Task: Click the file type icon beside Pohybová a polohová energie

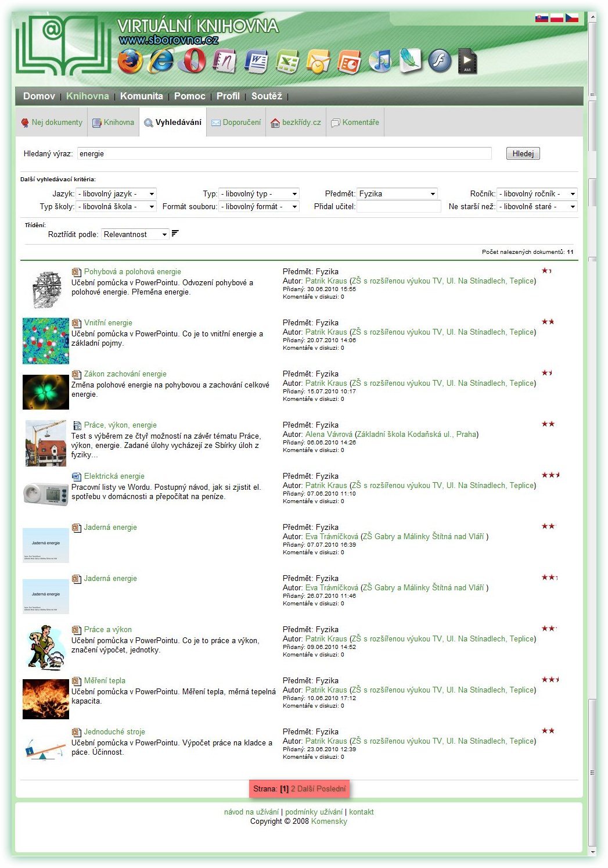Action: point(76,272)
